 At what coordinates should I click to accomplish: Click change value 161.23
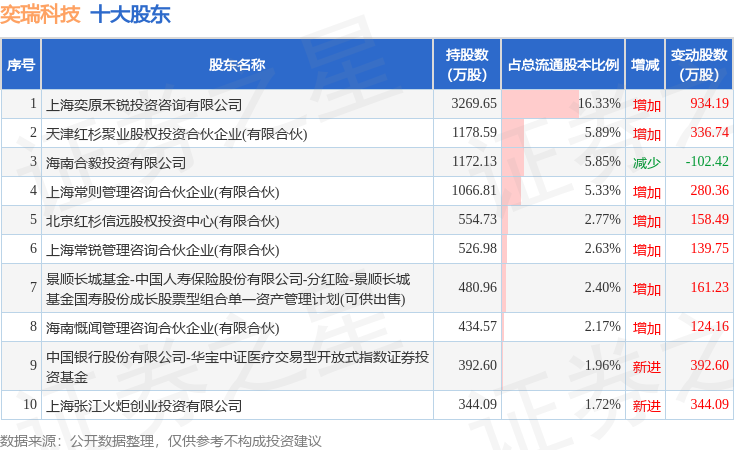pos(710,287)
